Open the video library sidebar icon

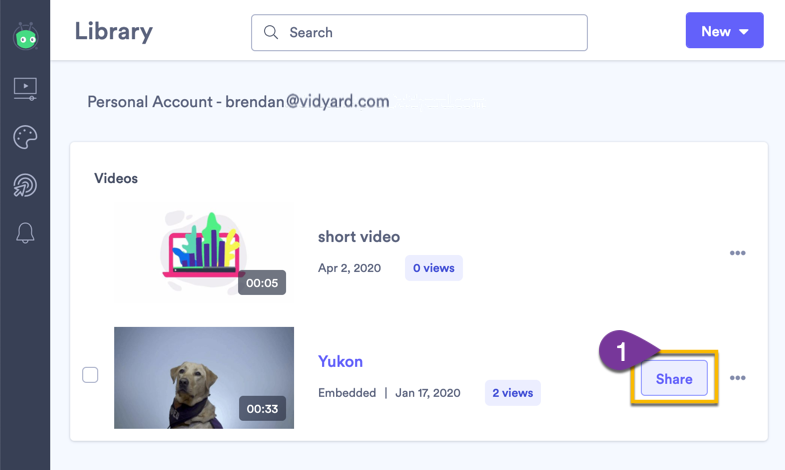[x=25, y=88]
